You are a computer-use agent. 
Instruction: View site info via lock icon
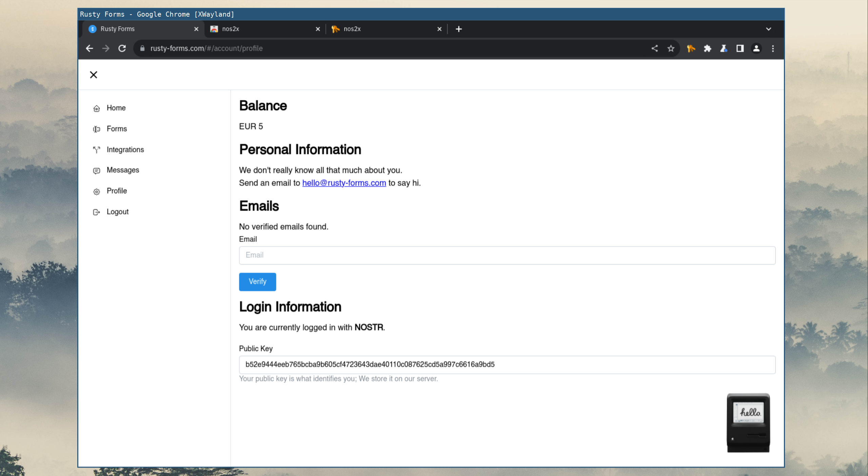pos(142,48)
